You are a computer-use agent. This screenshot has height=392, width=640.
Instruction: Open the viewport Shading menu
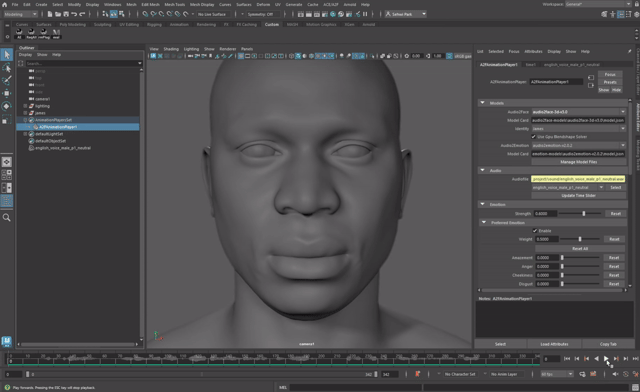(171, 49)
